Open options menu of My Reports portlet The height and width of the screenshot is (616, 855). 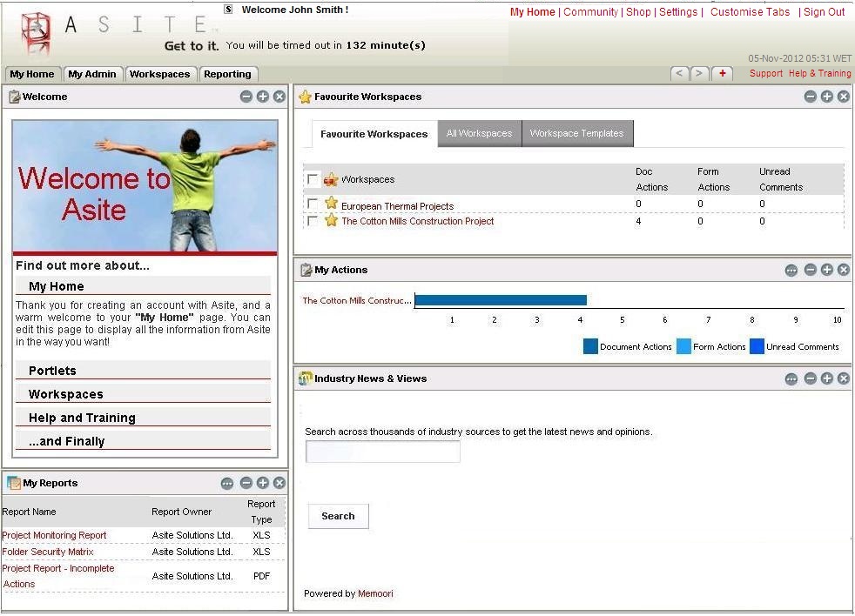(227, 483)
